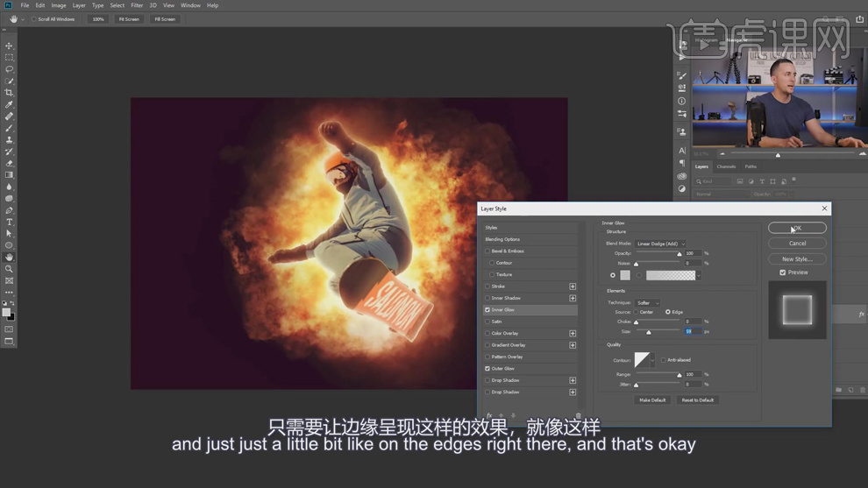Open the Blend Mode dropdown

[x=660, y=244]
